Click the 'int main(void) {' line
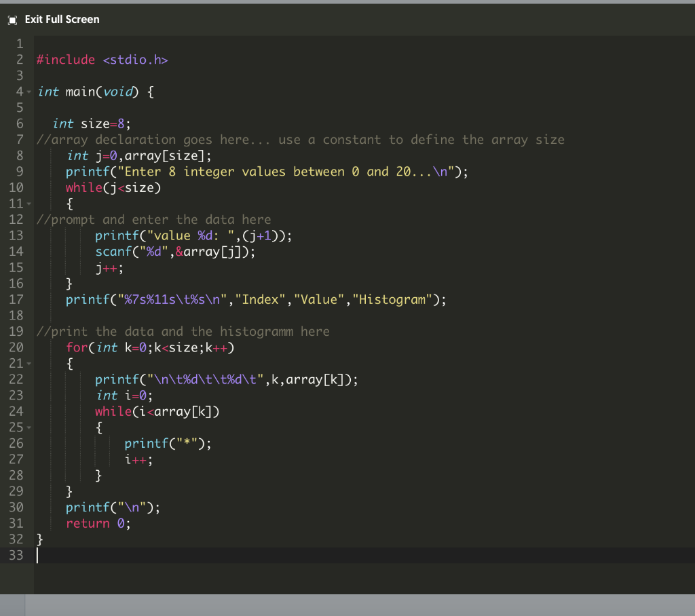This screenshot has width=695, height=616. [x=96, y=92]
